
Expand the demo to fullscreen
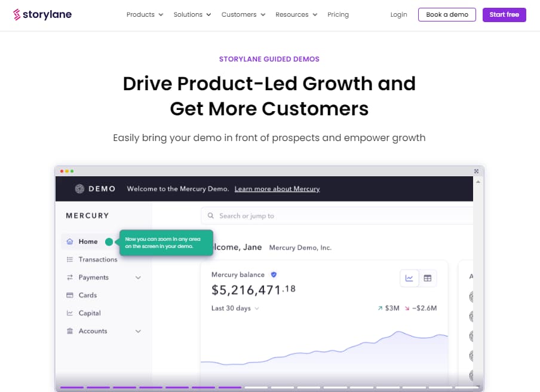(476, 171)
